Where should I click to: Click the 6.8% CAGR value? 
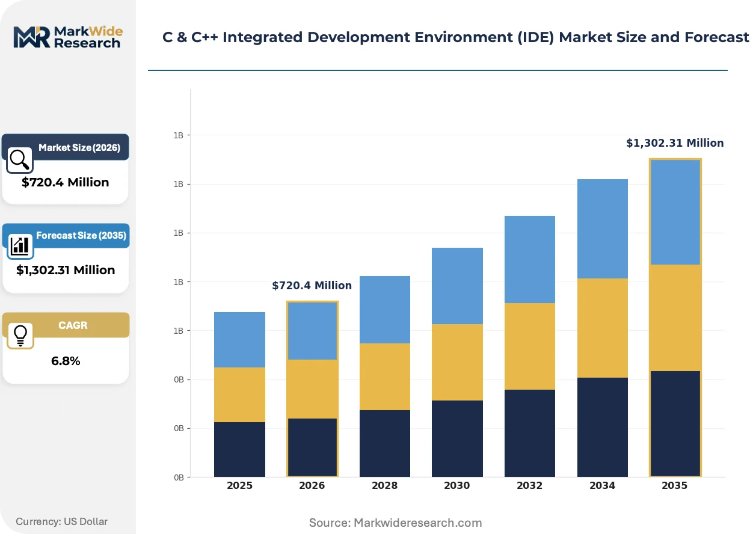66,361
